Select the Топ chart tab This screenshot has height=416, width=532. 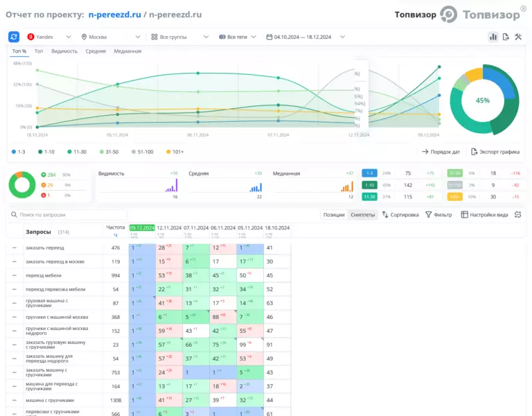click(39, 51)
